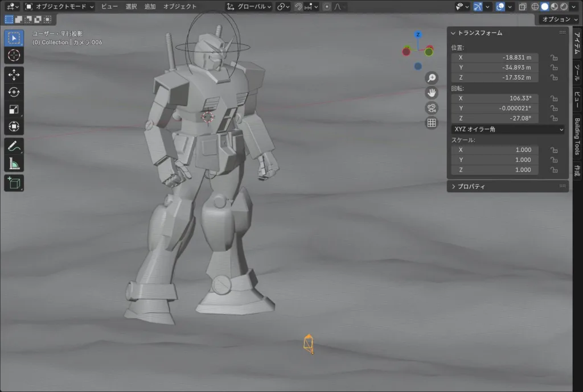The height and width of the screenshot is (392, 583).
Task: Toggle viewport overlays display
Action: [x=500, y=6]
